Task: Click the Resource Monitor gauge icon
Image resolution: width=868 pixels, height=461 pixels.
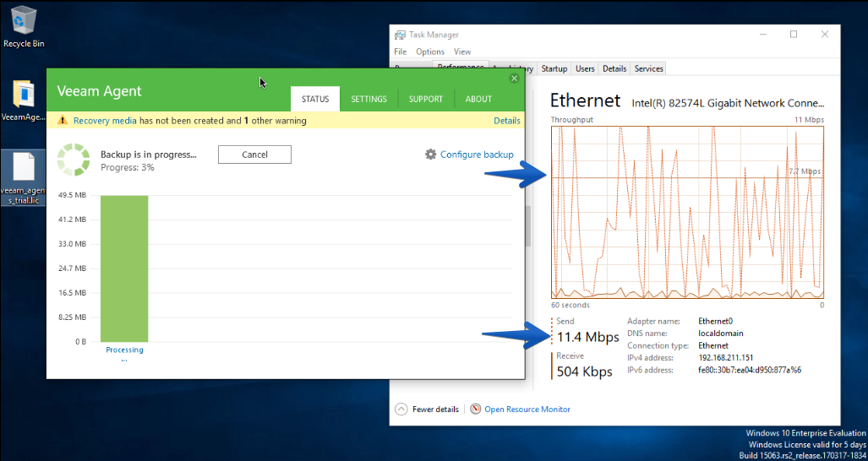Action: click(x=476, y=409)
